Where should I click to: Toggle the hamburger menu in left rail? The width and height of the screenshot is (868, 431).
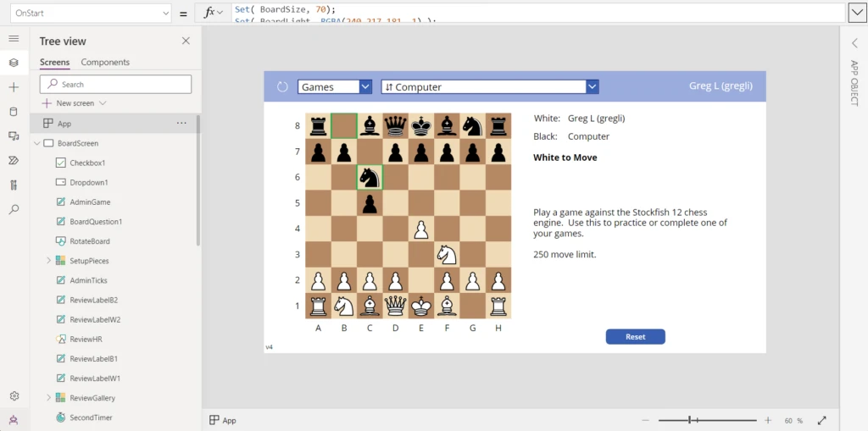[14, 39]
